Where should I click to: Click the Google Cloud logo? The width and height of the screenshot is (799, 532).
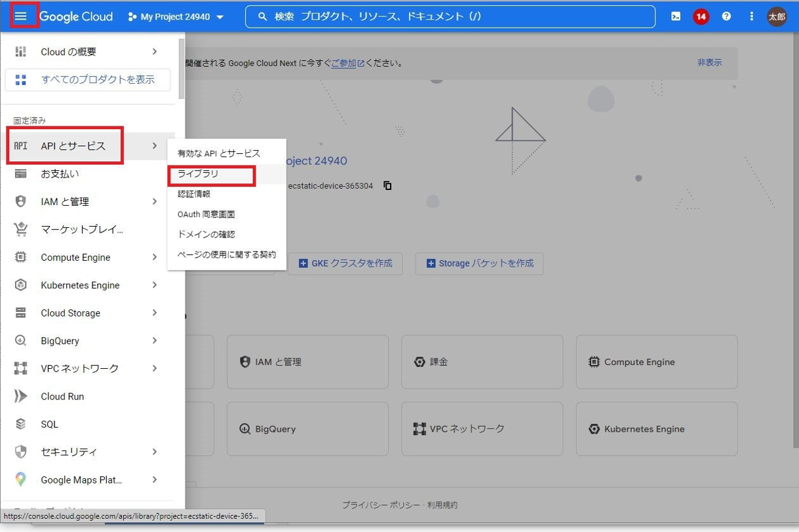[x=76, y=16]
